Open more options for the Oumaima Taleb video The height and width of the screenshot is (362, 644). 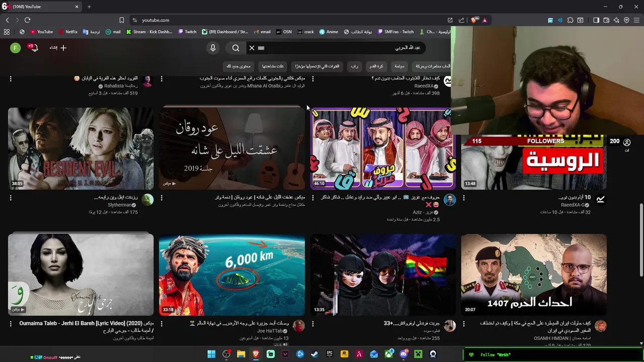tap(11, 324)
